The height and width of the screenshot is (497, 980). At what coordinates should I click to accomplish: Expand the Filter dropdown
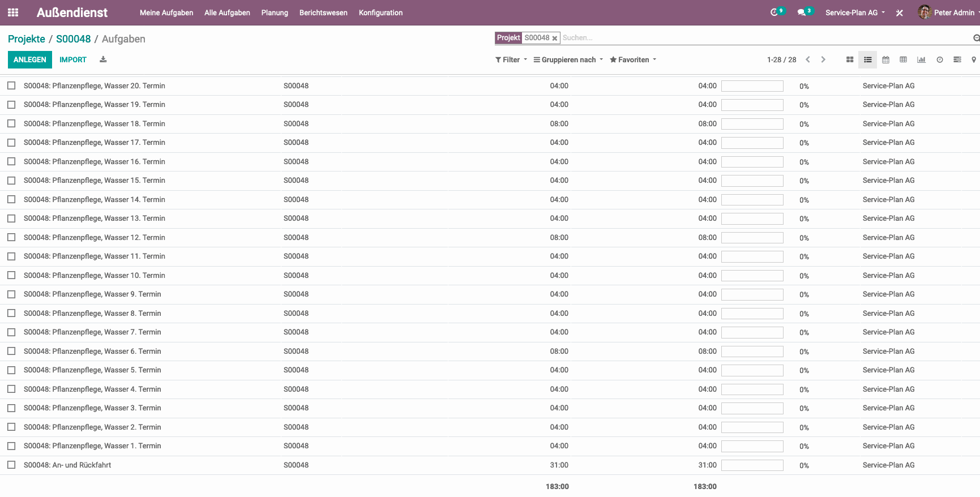click(511, 59)
